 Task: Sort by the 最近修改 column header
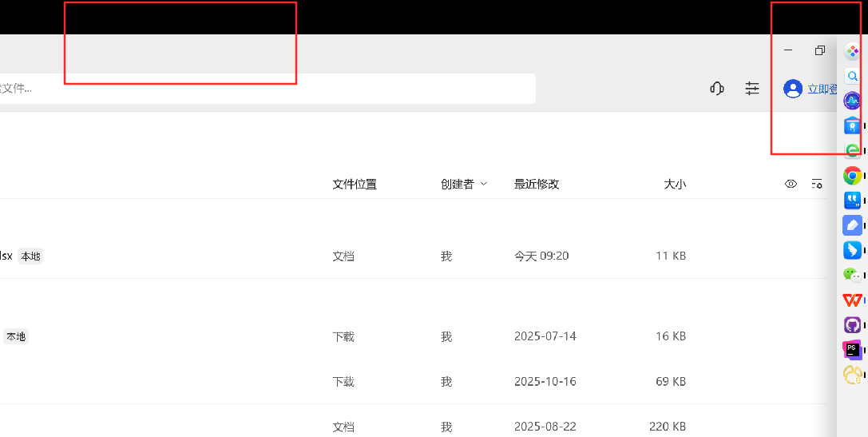537,184
